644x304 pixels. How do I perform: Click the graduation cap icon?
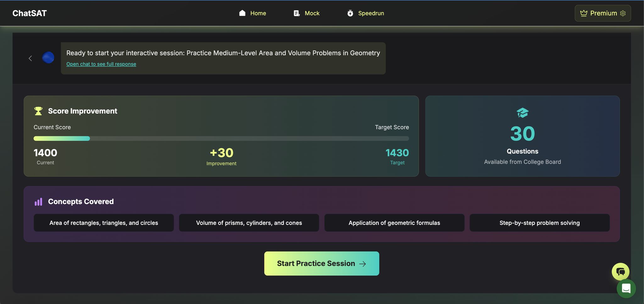522,113
